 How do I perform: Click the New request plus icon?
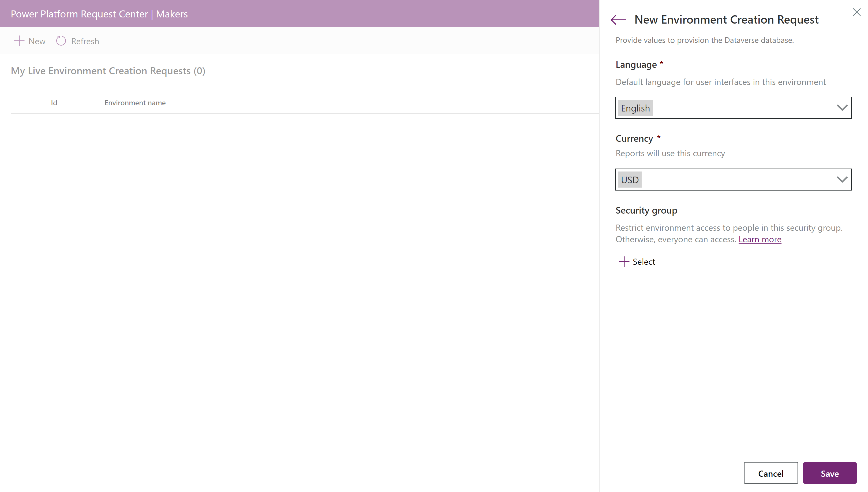point(19,40)
